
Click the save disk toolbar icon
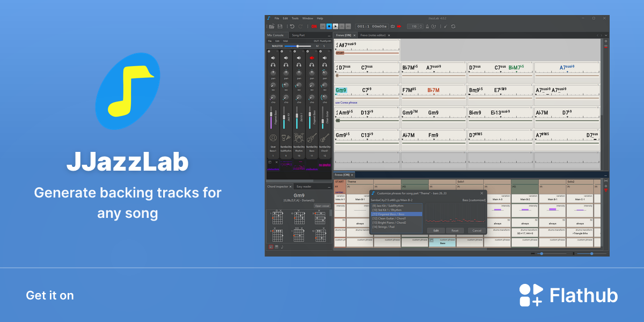pyautogui.click(x=280, y=26)
